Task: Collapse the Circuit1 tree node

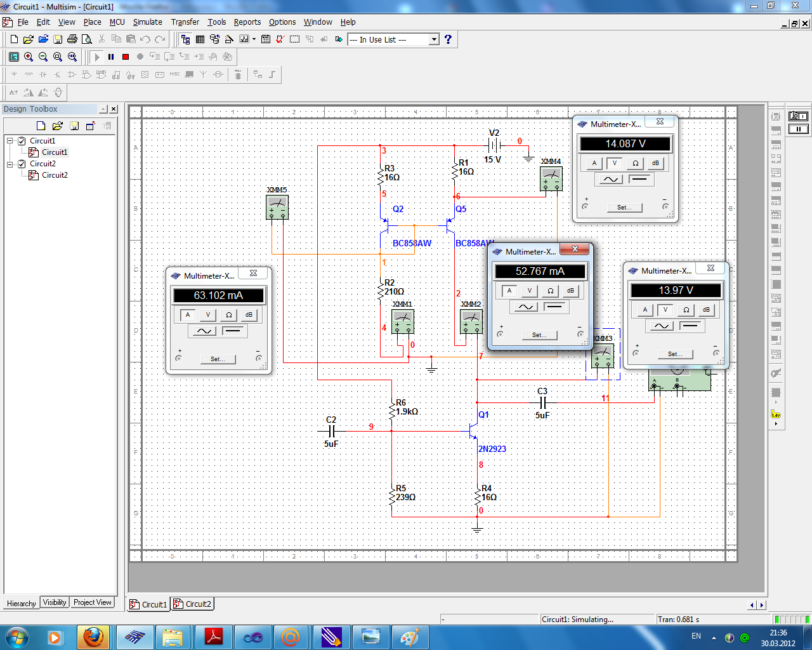Action: point(10,141)
